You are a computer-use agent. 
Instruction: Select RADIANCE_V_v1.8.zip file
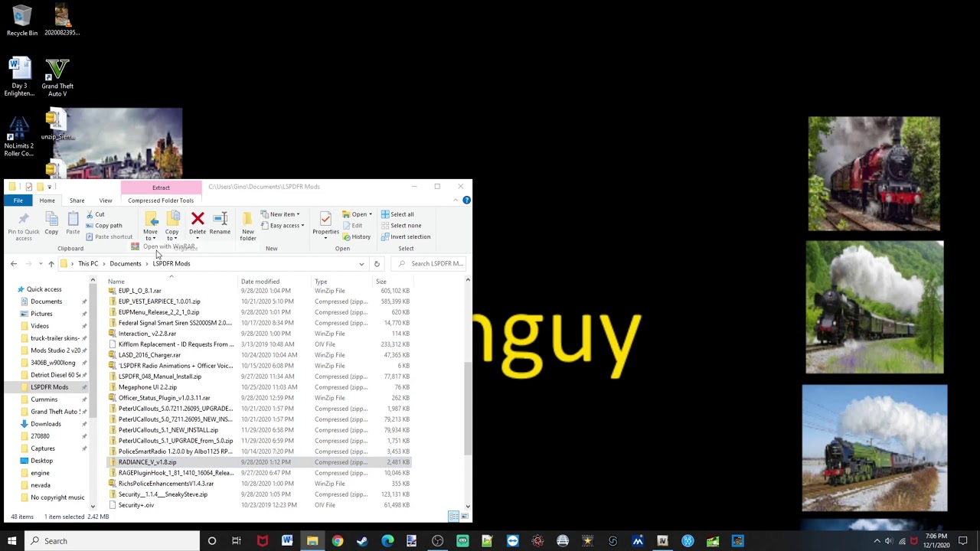pos(147,462)
